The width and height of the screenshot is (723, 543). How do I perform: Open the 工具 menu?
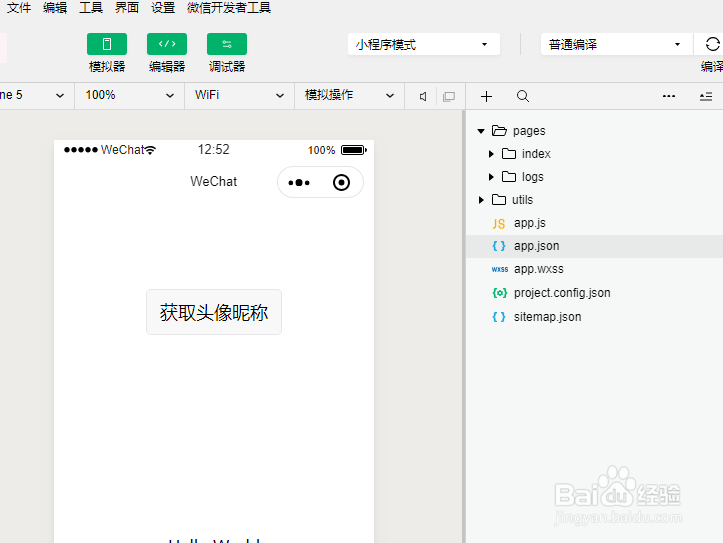[91, 7]
